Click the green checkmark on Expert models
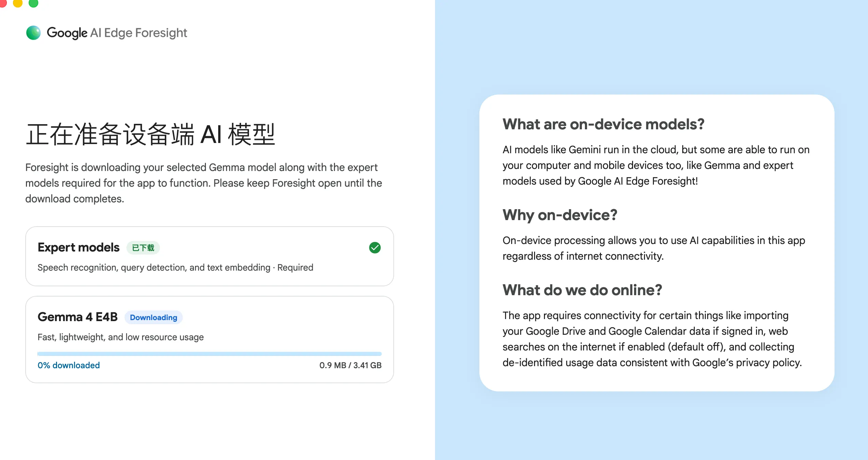Image resolution: width=868 pixels, height=460 pixels. [375, 248]
